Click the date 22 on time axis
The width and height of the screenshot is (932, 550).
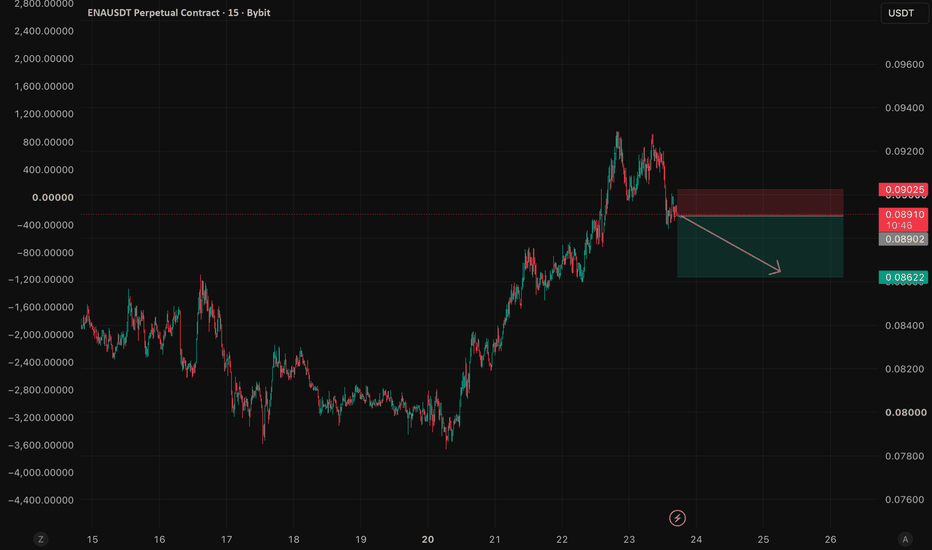[x=562, y=539]
